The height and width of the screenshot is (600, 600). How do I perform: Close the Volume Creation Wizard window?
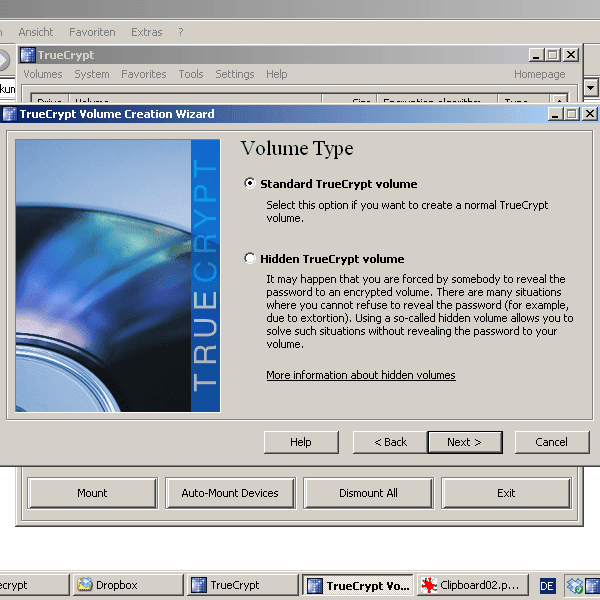(590, 114)
